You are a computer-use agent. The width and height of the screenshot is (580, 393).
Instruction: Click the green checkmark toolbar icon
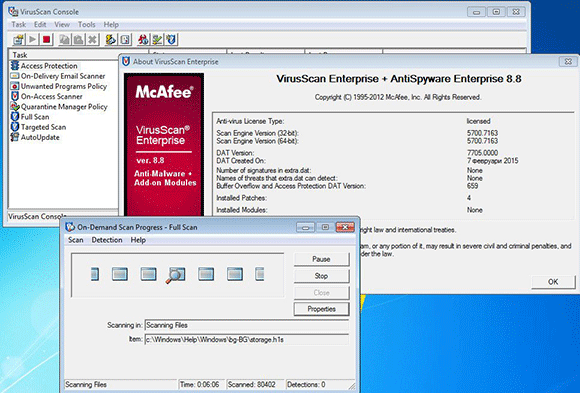[x=157, y=39]
